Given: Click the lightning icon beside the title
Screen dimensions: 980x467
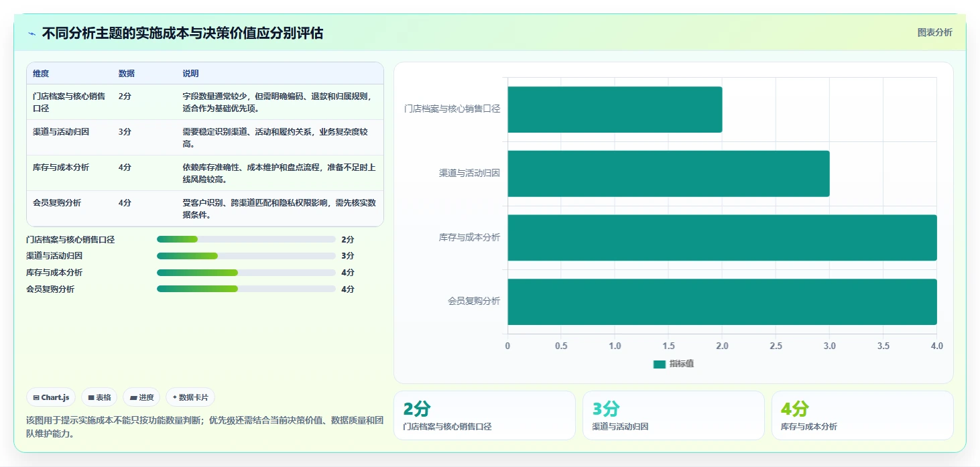Looking at the screenshot, I should (32, 34).
